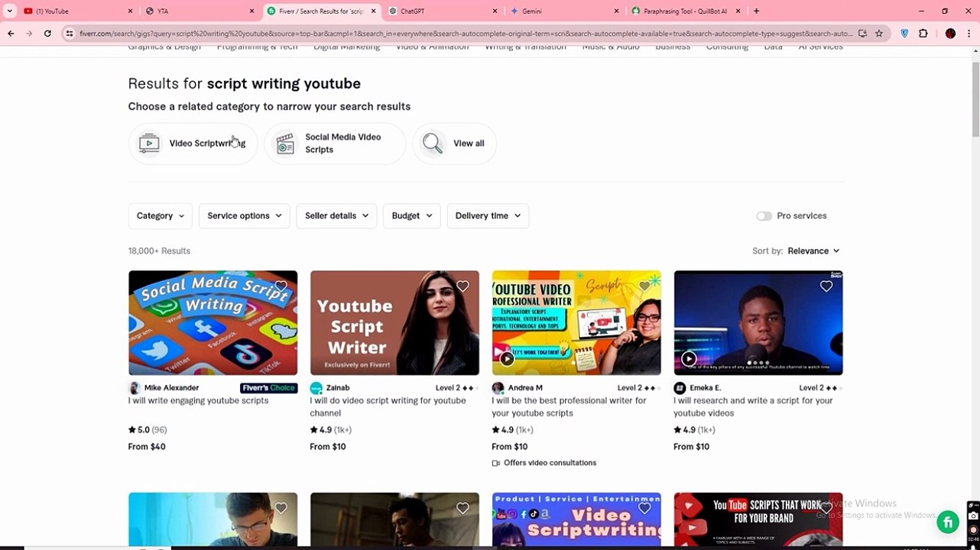
Task: Favorite Zainab's Youtube Script Writer gig heart
Action: pyautogui.click(x=462, y=286)
